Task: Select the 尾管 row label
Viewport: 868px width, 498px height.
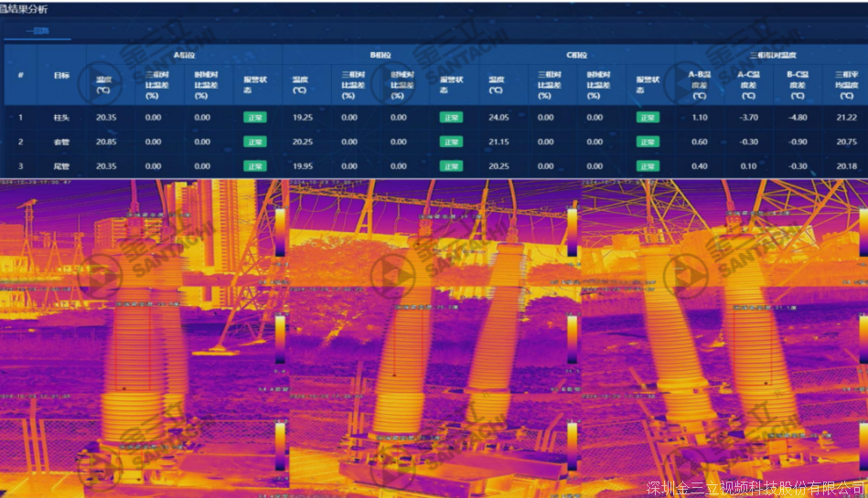Action: coord(62,166)
